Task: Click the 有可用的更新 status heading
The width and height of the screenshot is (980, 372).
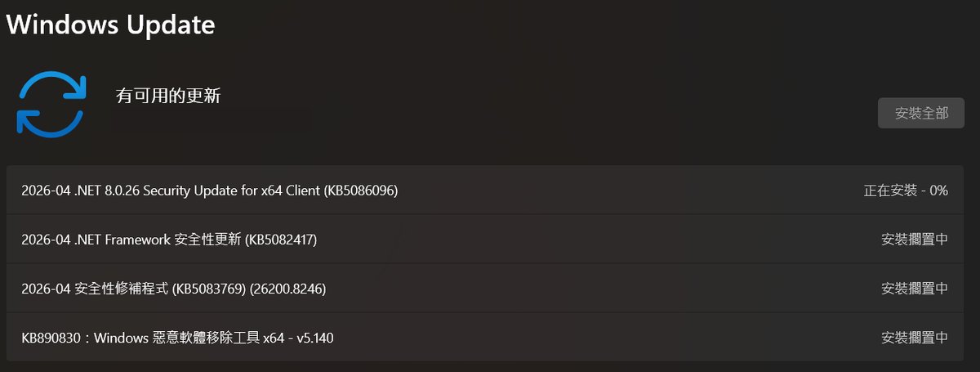Action: [168, 96]
